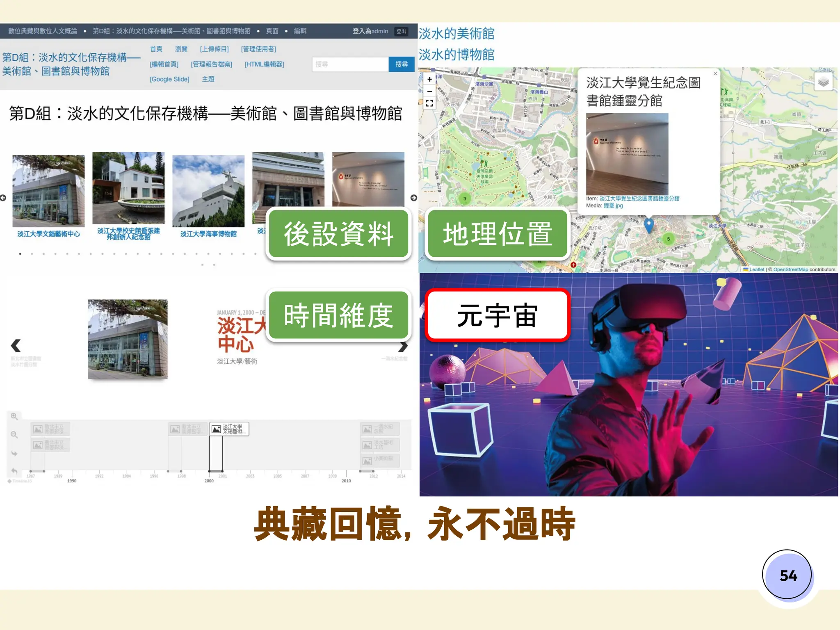
Task: Click 數位典藏與數位人文概論 in top bar
Action: click(x=43, y=31)
